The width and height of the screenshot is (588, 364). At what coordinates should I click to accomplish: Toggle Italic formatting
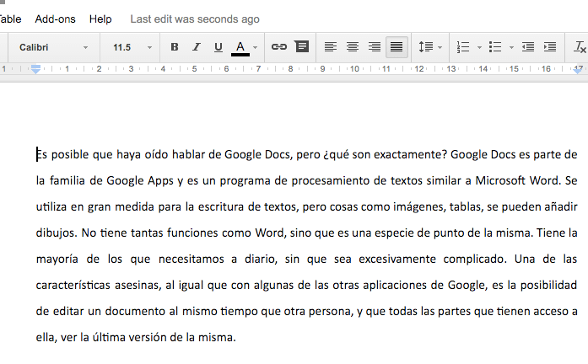pyautogui.click(x=196, y=47)
